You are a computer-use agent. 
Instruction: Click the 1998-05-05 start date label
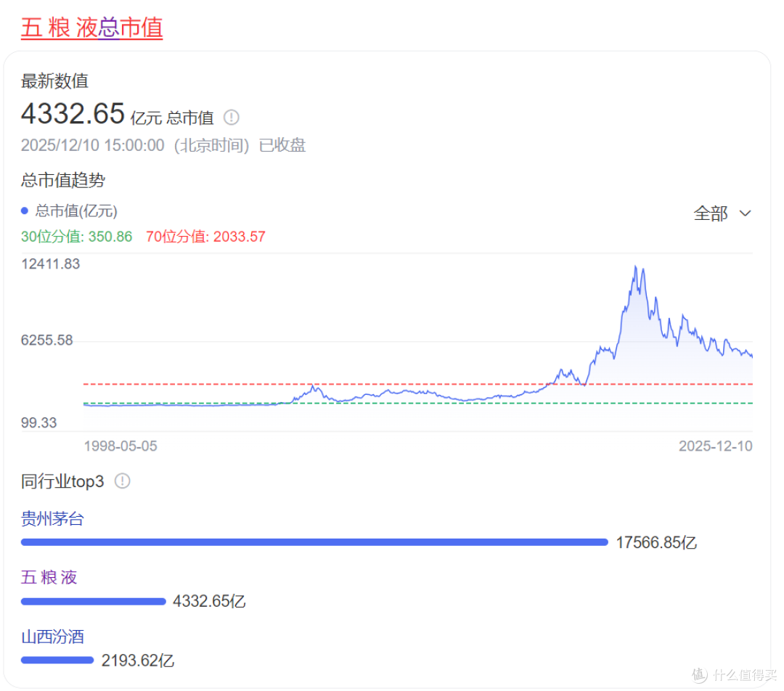tap(121, 446)
